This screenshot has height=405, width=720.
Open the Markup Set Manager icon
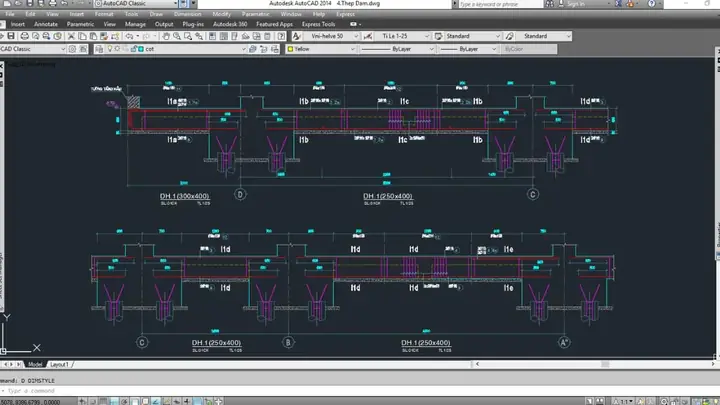(257, 36)
